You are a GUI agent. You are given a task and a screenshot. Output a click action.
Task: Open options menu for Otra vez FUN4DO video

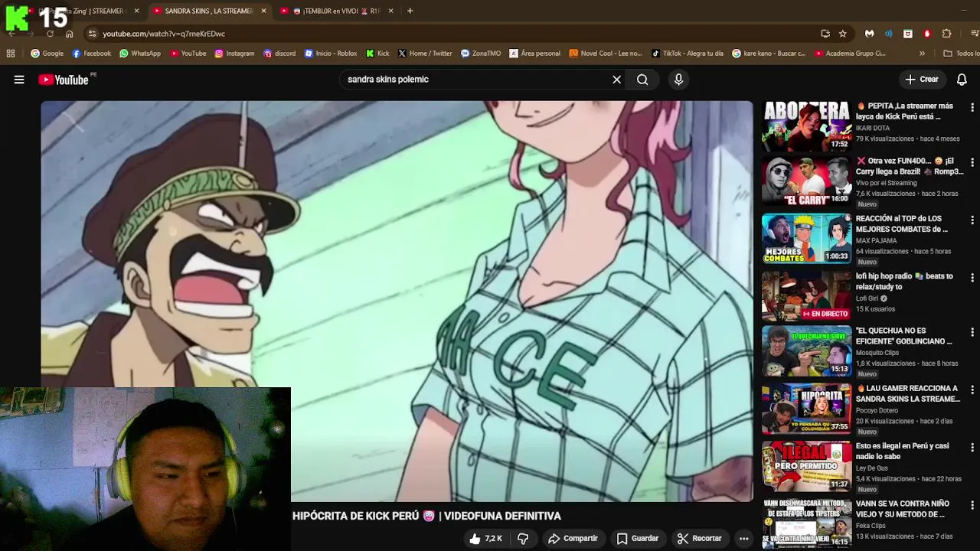(x=972, y=163)
